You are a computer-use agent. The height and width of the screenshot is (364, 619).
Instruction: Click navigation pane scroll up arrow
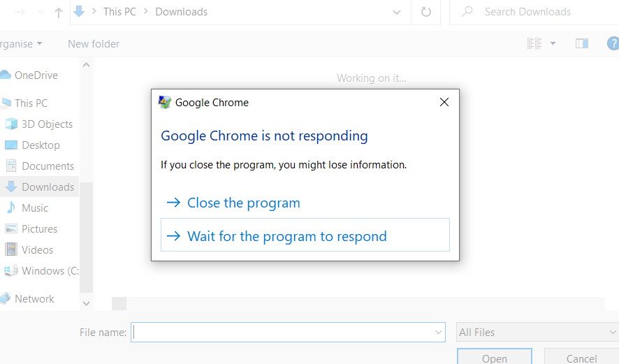click(x=86, y=65)
